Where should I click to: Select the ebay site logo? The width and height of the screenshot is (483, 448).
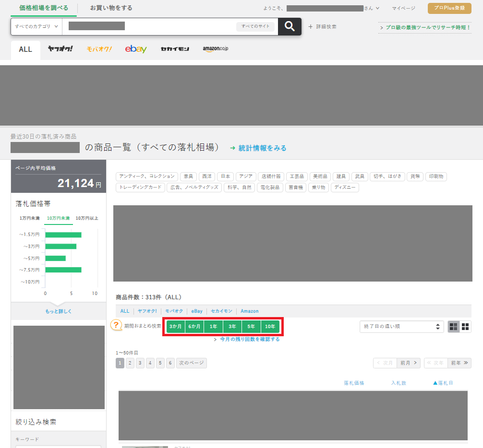point(135,49)
